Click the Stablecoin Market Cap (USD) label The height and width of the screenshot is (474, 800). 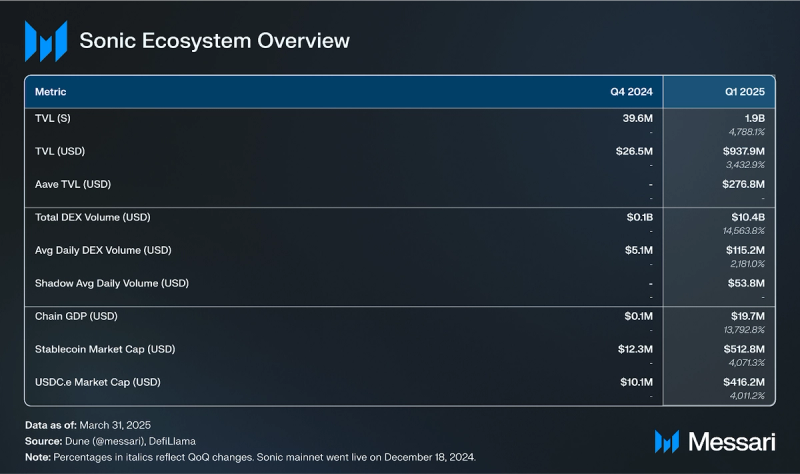tap(105, 349)
